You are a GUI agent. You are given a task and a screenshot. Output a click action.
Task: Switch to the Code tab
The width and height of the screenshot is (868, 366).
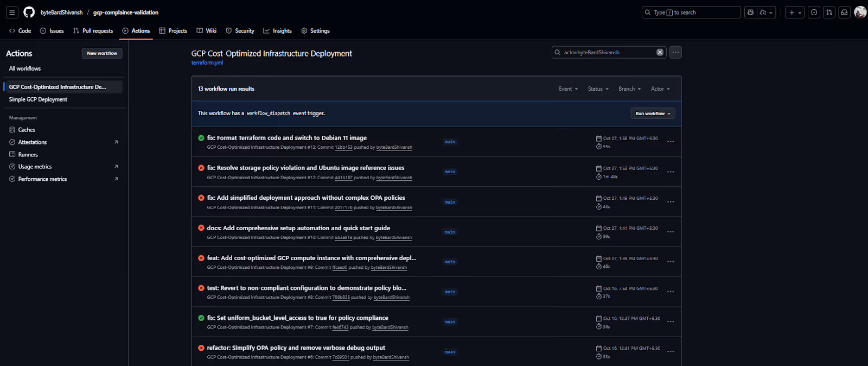point(20,31)
